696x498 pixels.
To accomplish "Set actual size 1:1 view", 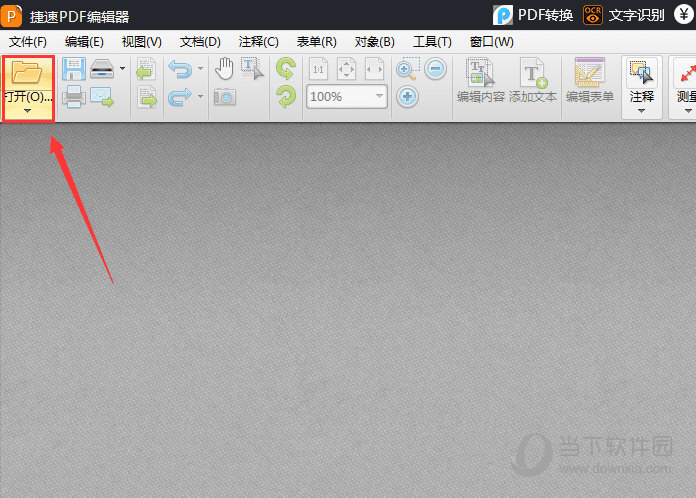I will tap(318, 69).
